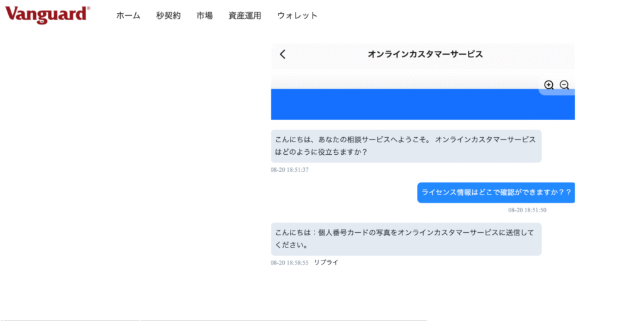Open the 秒契約 menu item

169,16
